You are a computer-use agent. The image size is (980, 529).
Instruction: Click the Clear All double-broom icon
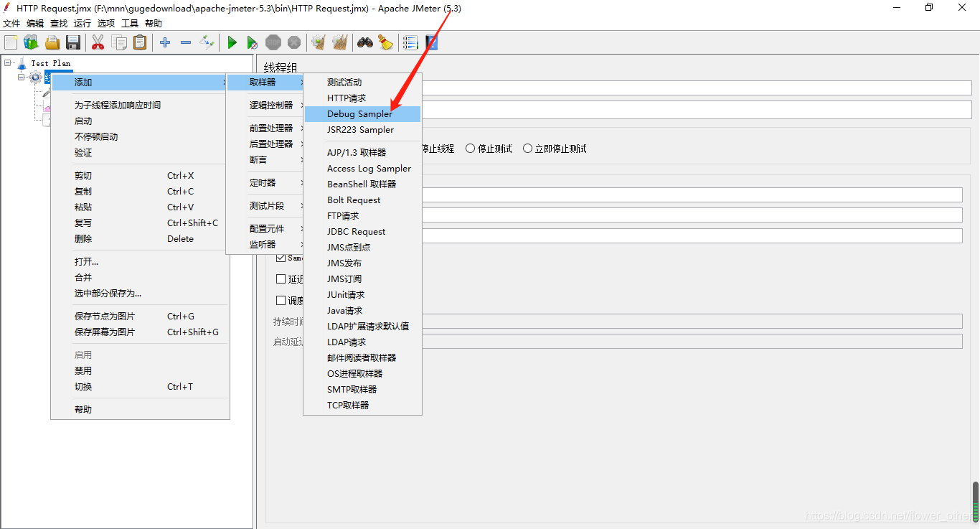(339, 42)
